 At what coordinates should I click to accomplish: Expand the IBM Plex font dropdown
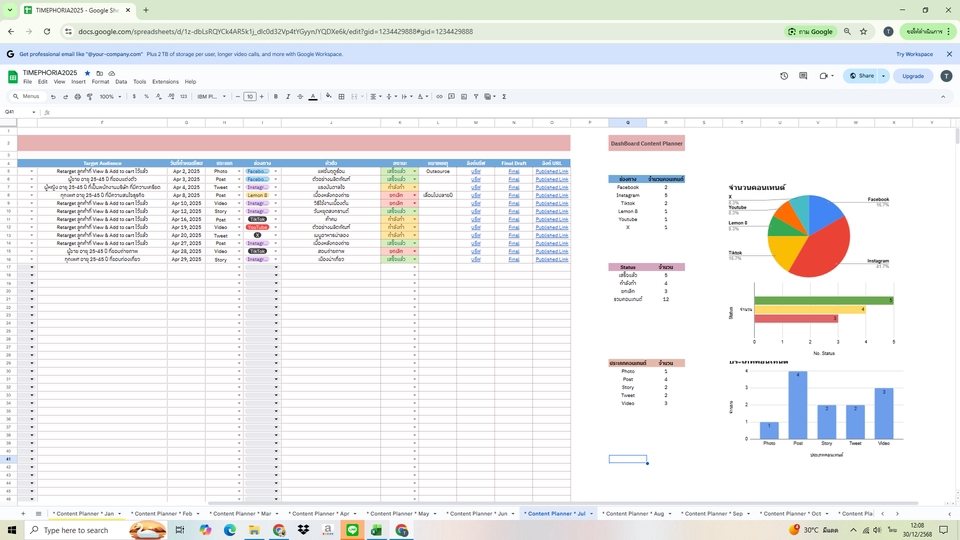pos(212,97)
